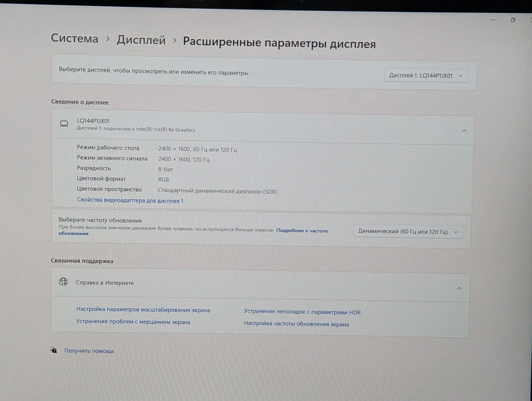
Task: Go to Система in the breadcrumb
Action: coord(74,38)
